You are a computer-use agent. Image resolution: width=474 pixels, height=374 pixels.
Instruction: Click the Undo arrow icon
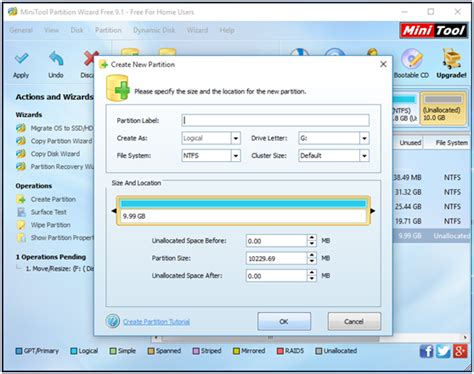click(x=56, y=59)
